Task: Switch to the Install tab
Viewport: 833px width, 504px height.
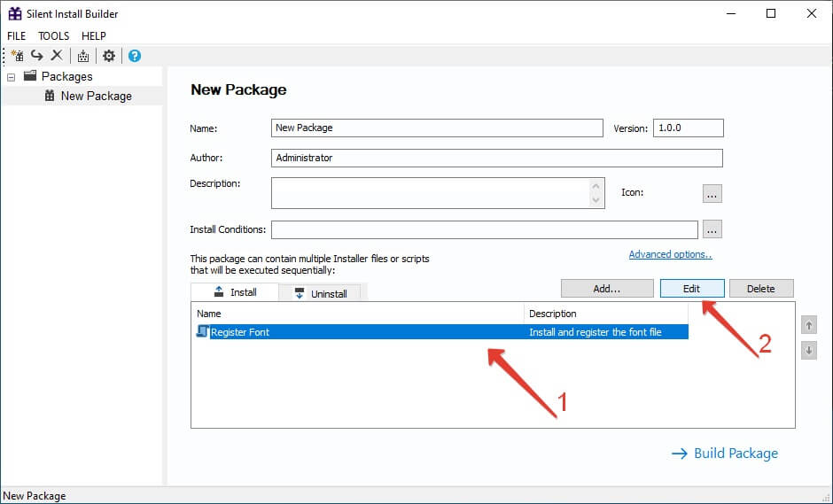Action: (235, 292)
